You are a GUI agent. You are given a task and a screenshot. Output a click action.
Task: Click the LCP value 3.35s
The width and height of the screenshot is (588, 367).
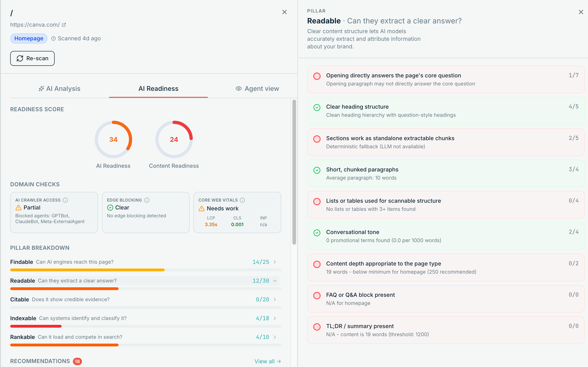coord(211,225)
